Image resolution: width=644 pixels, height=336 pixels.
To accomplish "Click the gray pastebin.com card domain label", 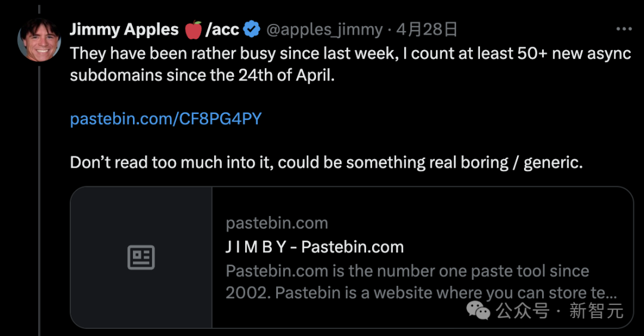I will point(277,224).
